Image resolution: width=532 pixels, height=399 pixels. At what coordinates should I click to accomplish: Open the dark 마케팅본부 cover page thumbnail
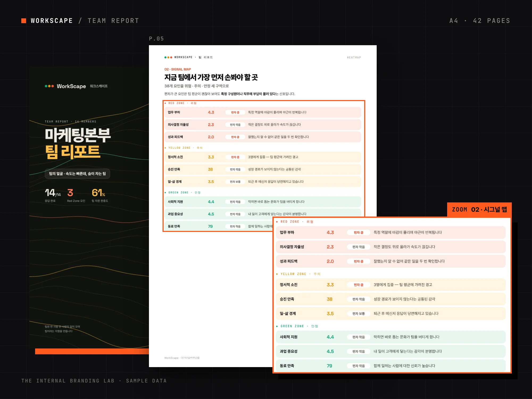click(89, 207)
